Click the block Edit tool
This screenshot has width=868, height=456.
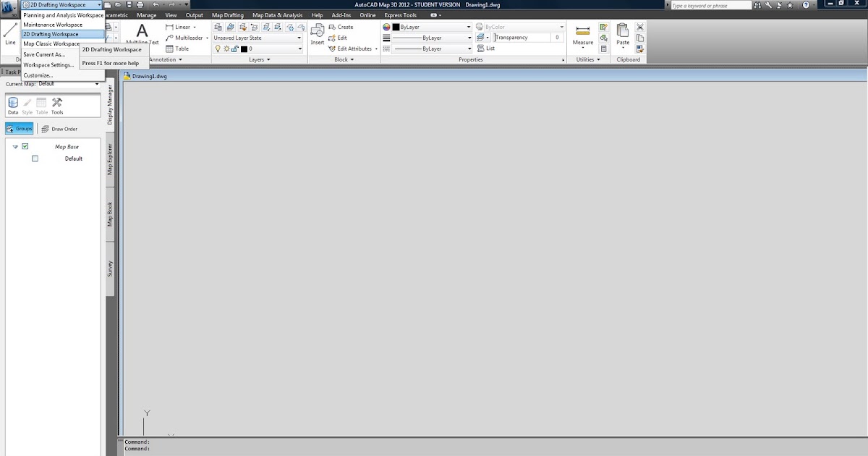[x=338, y=38]
